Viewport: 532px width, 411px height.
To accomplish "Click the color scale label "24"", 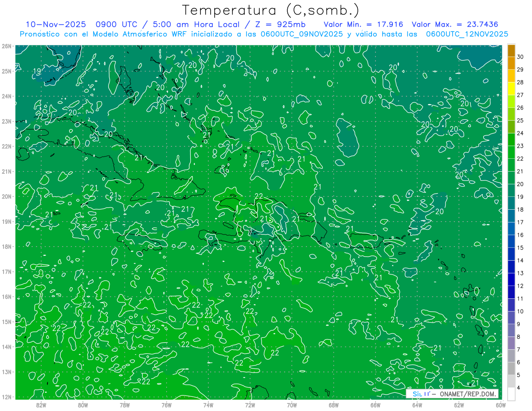I will [x=520, y=133].
